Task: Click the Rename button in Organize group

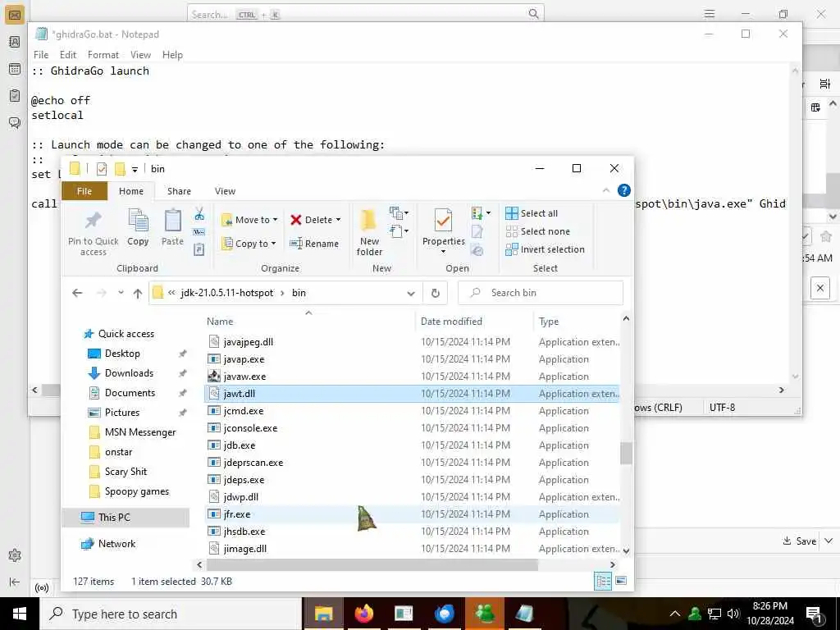Action: pos(314,243)
